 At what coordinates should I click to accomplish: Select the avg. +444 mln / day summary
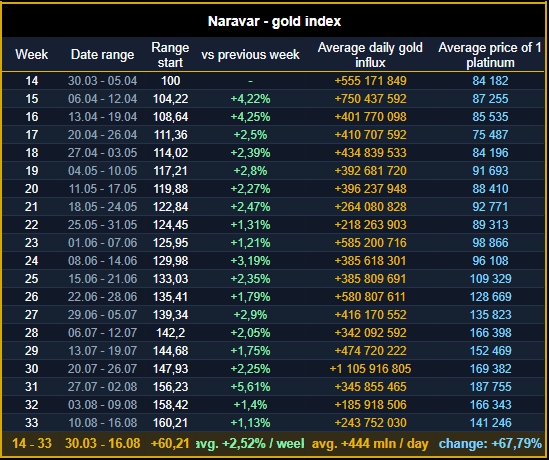(x=370, y=444)
